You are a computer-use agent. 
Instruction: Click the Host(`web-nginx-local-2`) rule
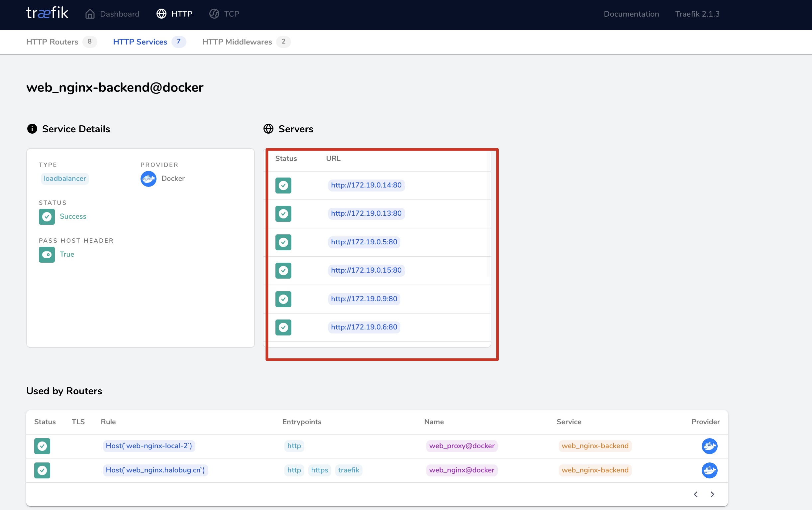point(149,446)
